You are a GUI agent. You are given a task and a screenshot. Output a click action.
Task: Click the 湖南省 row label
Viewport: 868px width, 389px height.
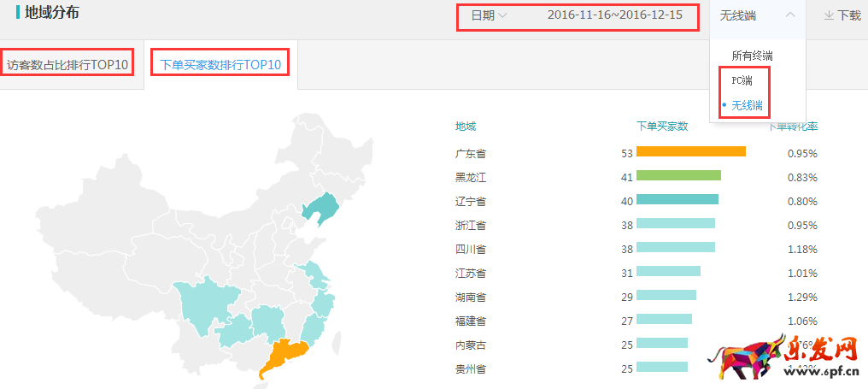[471, 297]
